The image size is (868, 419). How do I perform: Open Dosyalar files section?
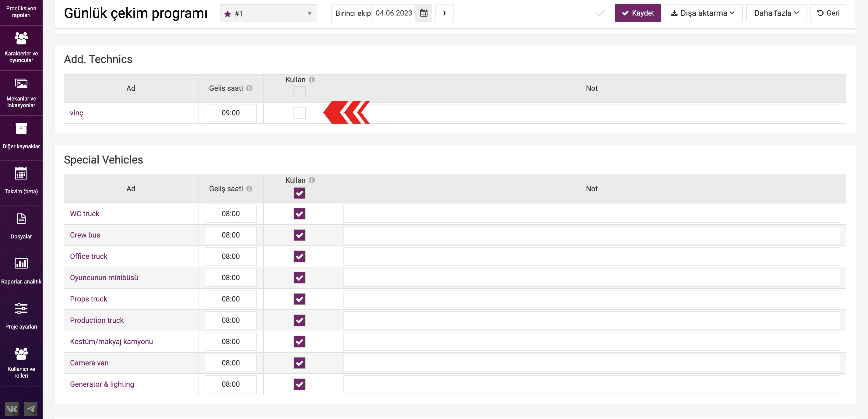tap(21, 228)
